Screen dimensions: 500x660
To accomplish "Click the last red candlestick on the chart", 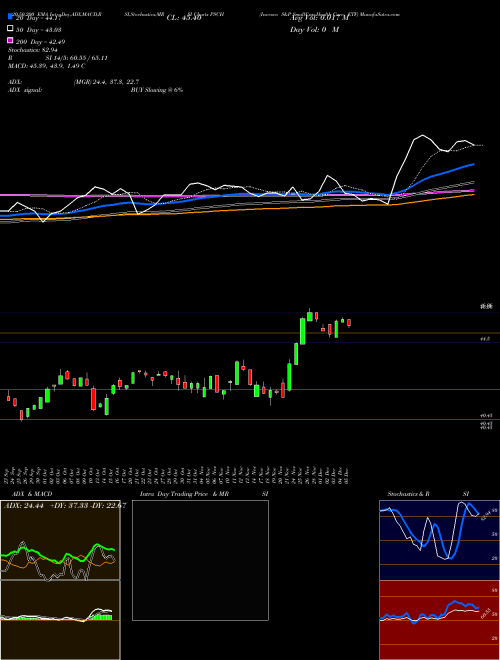I will tap(349, 323).
